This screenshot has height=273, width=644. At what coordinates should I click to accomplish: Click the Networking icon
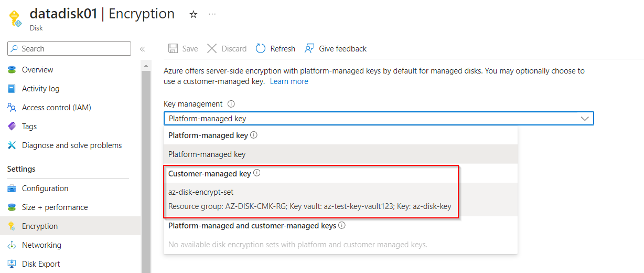[12, 245]
